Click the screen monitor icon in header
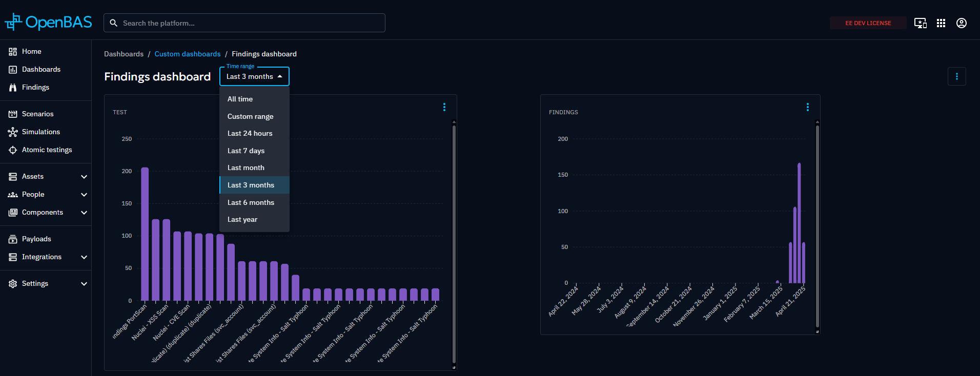Image resolution: width=980 pixels, height=376 pixels. 921,23
